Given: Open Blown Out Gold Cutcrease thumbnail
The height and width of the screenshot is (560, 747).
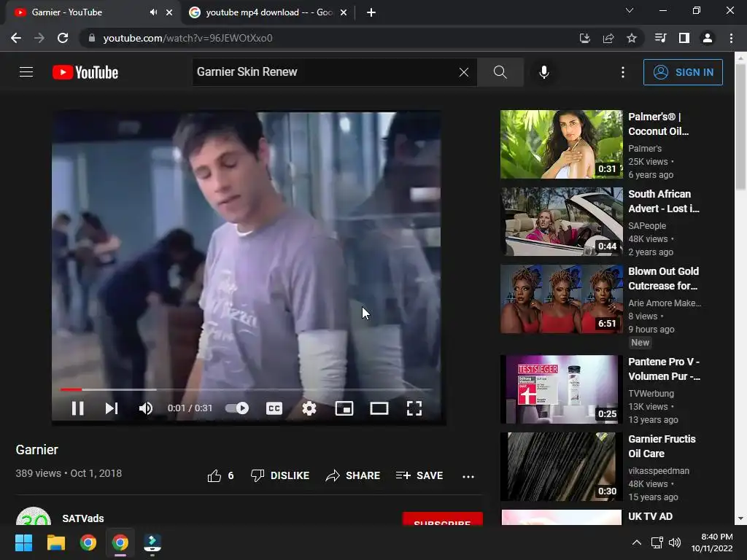Looking at the screenshot, I should click(561, 299).
